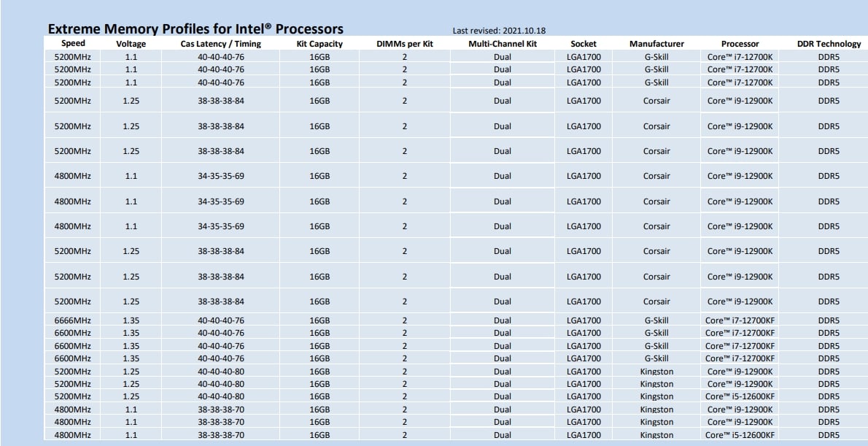Select the Voltage column header
Image resolution: width=868 pixels, height=446 pixels.
131,44
